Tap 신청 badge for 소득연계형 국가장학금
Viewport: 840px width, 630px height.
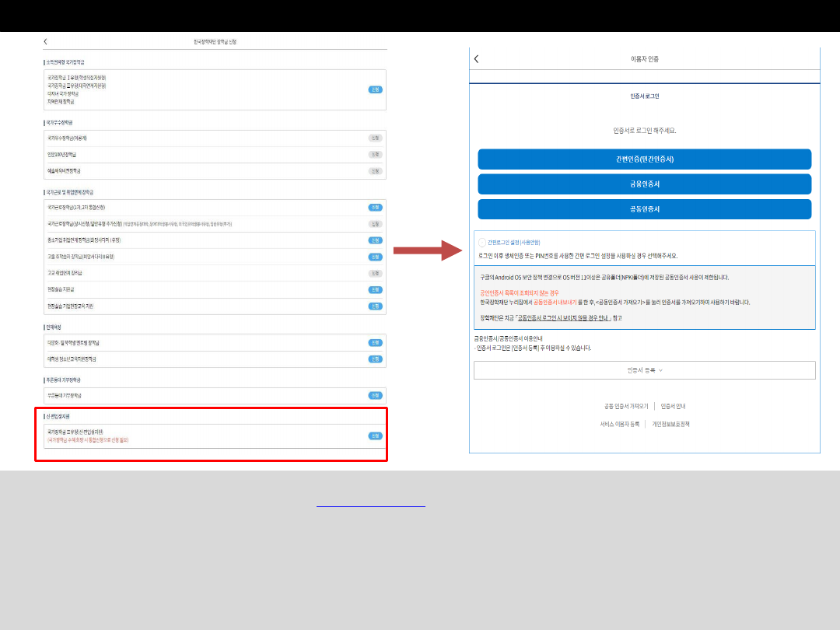[375, 89]
